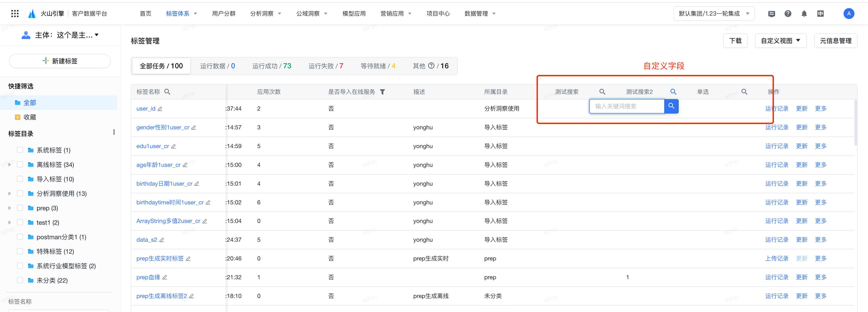Switch to 等待就绪 / 4 tab
This screenshot has width=868, height=312.
point(378,66)
